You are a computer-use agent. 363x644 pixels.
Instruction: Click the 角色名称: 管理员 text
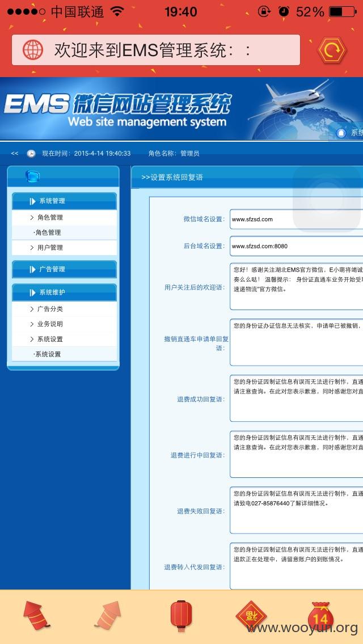(x=174, y=154)
